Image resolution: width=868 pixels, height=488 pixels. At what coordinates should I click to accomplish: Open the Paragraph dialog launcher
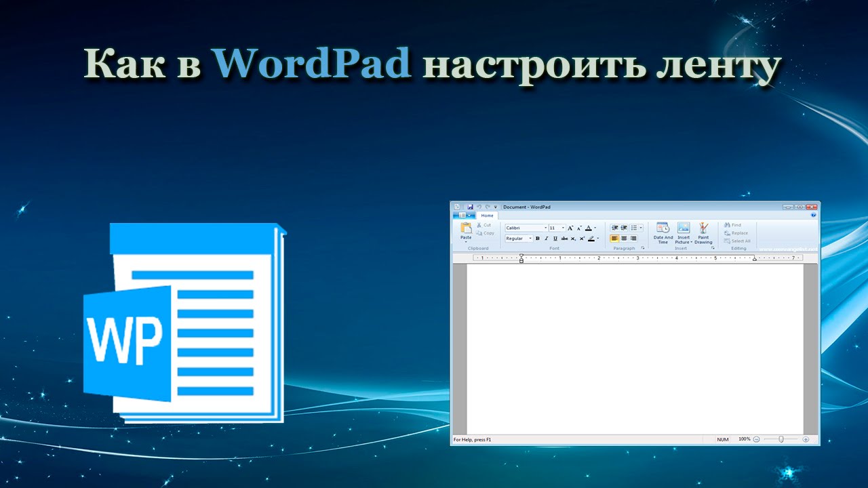643,248
